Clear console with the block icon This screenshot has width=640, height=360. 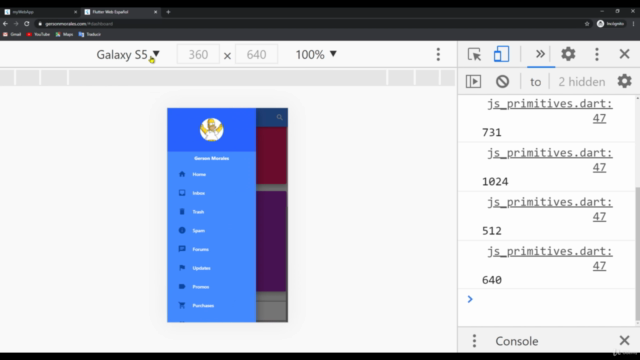tap(502, 81)
